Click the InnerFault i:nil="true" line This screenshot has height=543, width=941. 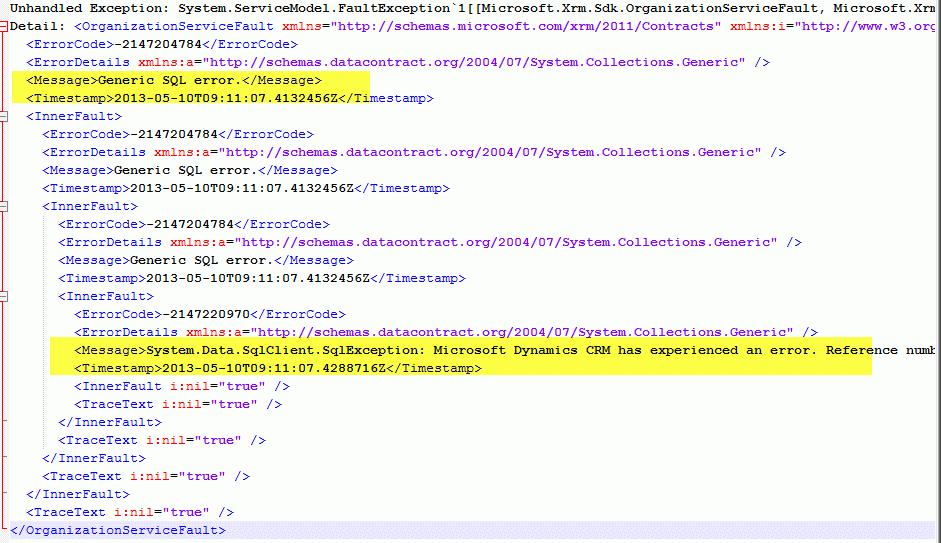point(182,386)
